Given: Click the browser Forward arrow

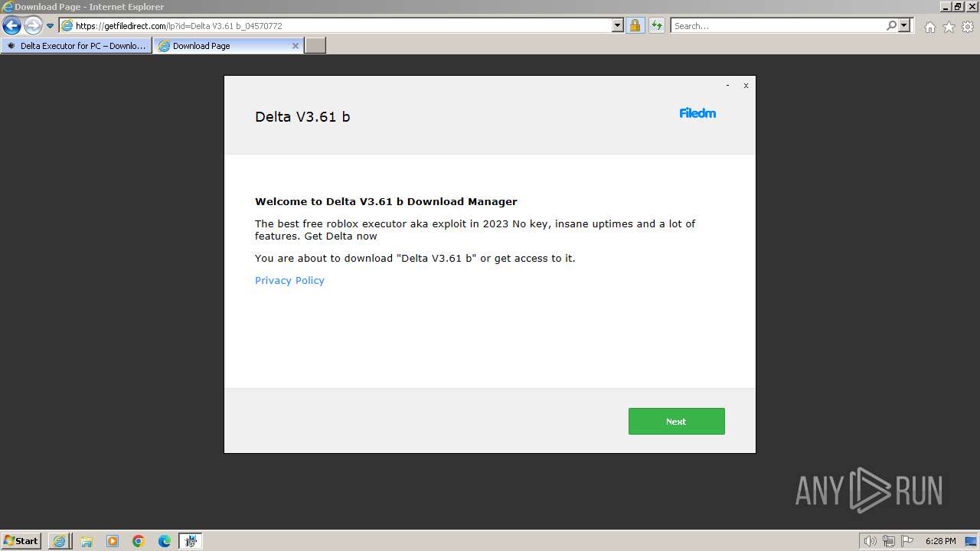Looking at the screenshot, I should pyautogui.click(x=33, y=26).
